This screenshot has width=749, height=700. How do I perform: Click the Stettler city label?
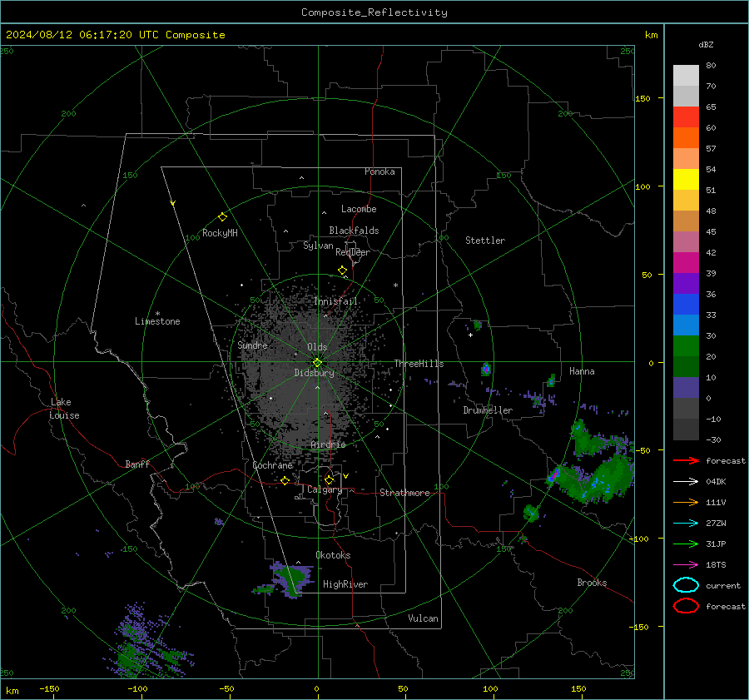pos(485,241)
